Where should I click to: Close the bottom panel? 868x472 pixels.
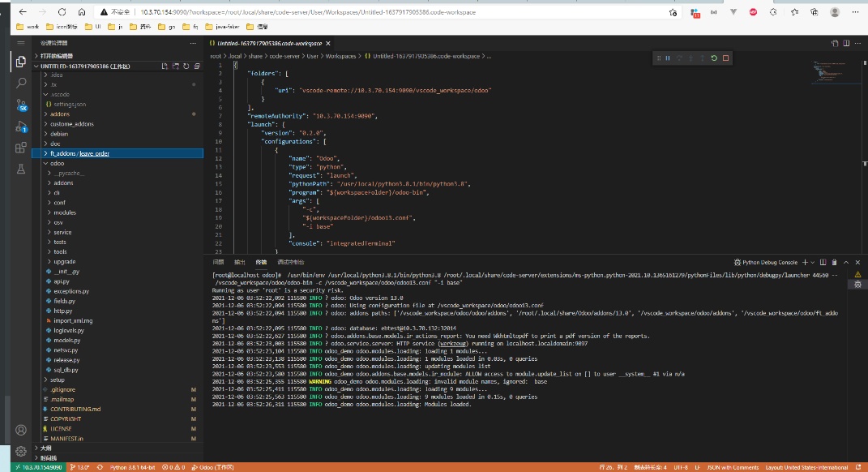pyautogui.click(x=857, y=262)
